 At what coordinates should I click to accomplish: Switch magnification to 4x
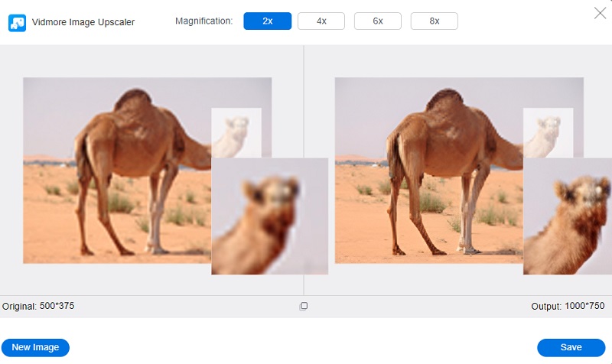321,21
